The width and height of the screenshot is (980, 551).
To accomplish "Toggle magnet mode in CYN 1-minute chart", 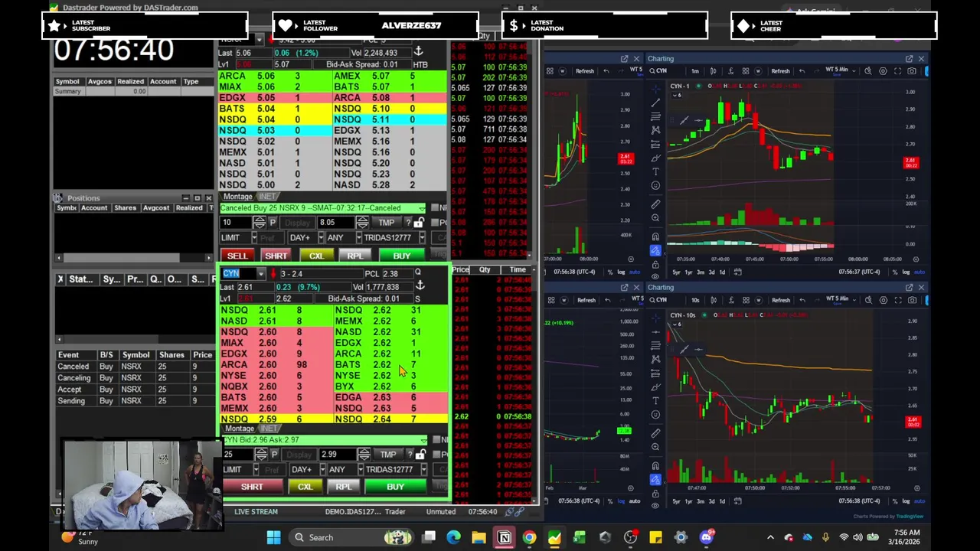I will click(x=655, y=237).
